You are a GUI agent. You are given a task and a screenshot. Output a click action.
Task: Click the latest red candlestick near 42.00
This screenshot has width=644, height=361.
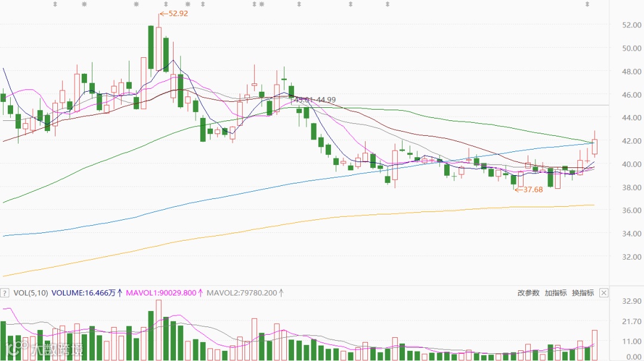tap(595, 147)
